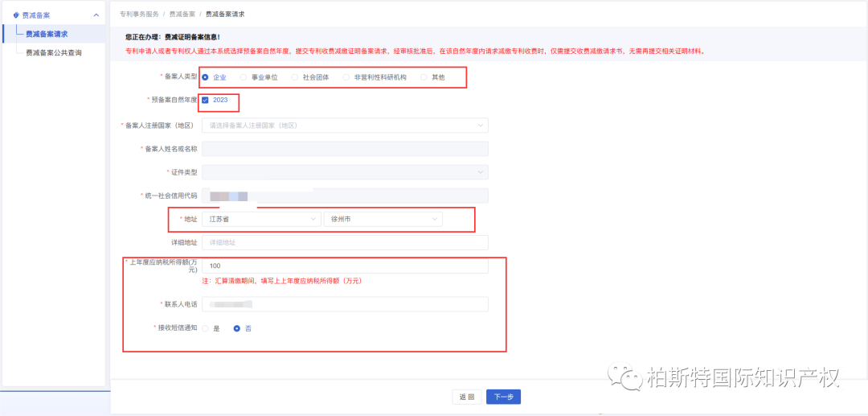Viewport: 868px width, 416px height.
Task: Open the 徐州市 city dropdown
Action: coord(383,220)
